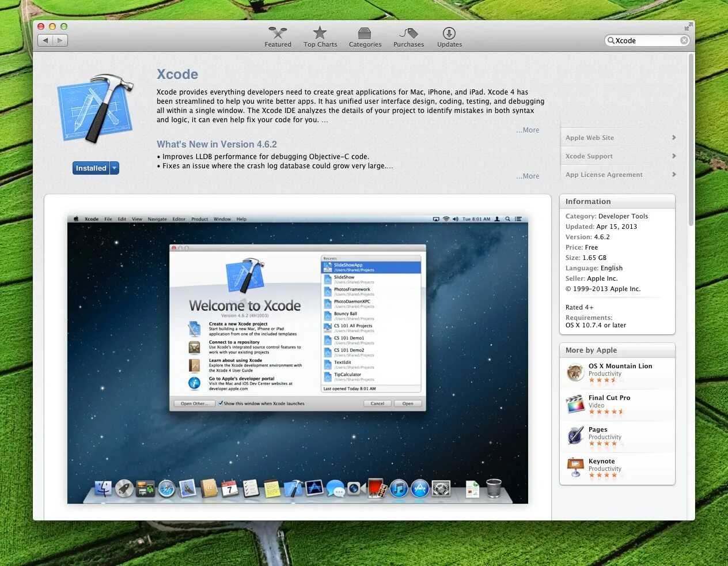Open the App License Agreement link
728x566 pixels.
click(x=604, y=175)
